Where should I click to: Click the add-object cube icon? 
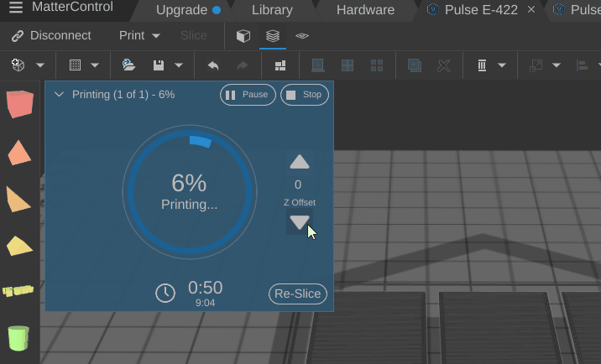coord(18,65)
